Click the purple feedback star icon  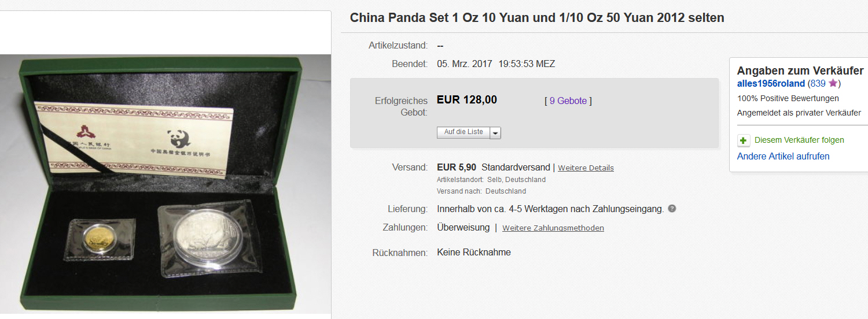click(833, 83)
